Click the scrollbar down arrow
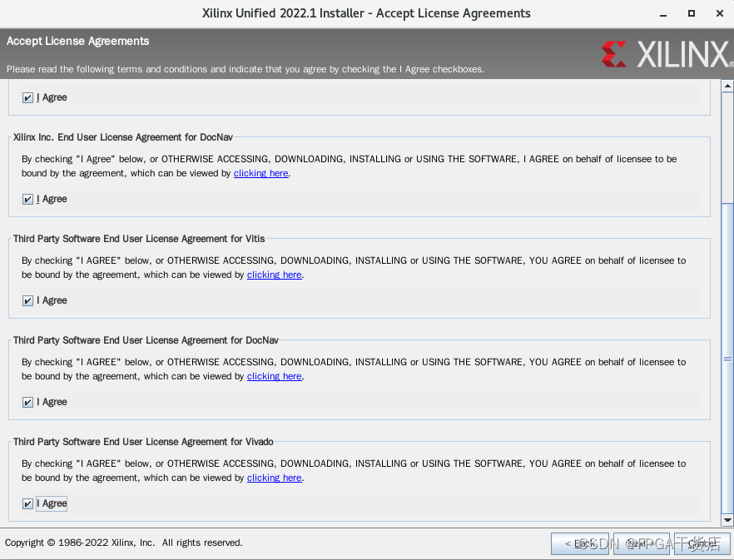 [727, 520]
